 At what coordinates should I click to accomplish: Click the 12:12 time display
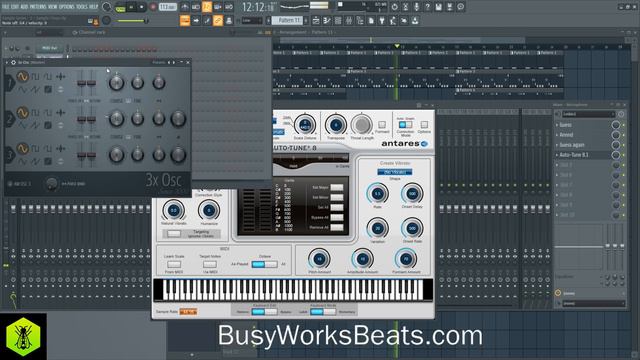258,7
